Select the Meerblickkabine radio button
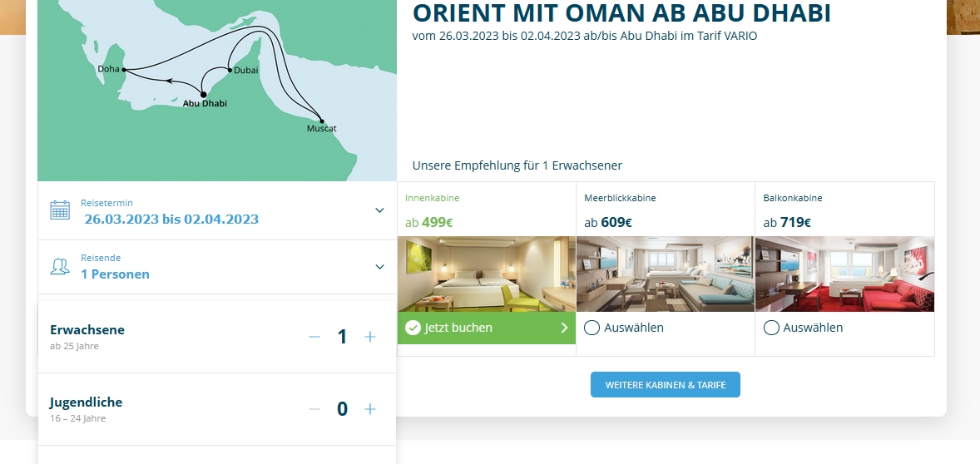This screenshot has width=980, height=464. click(591, 328)
